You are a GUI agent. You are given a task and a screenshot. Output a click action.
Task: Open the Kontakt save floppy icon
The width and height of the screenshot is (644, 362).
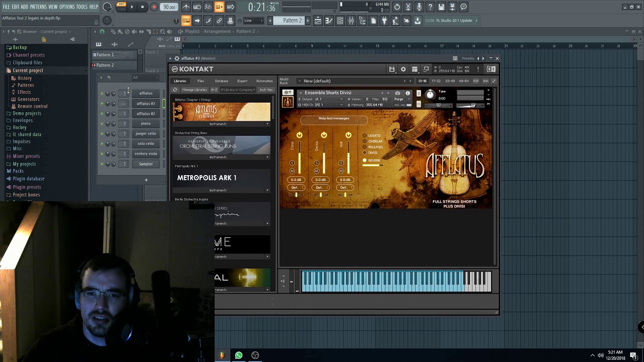point(391,69)
